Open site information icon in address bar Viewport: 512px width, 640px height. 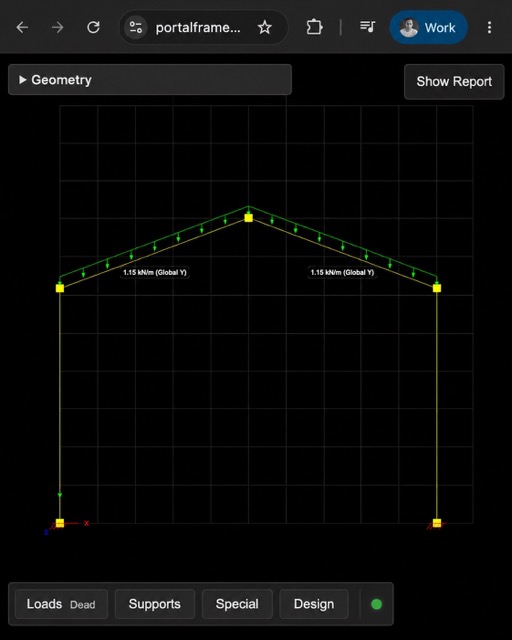pos(136,28)
